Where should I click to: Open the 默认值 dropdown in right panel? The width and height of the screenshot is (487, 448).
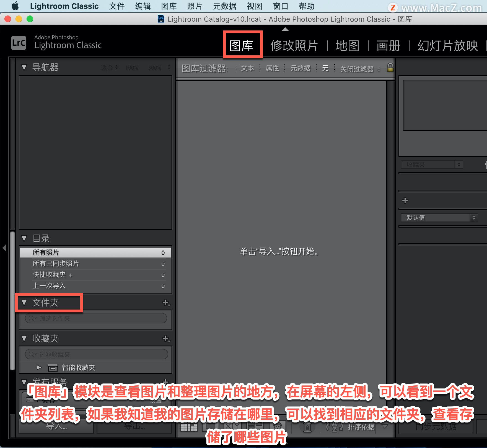click(439, 218)
